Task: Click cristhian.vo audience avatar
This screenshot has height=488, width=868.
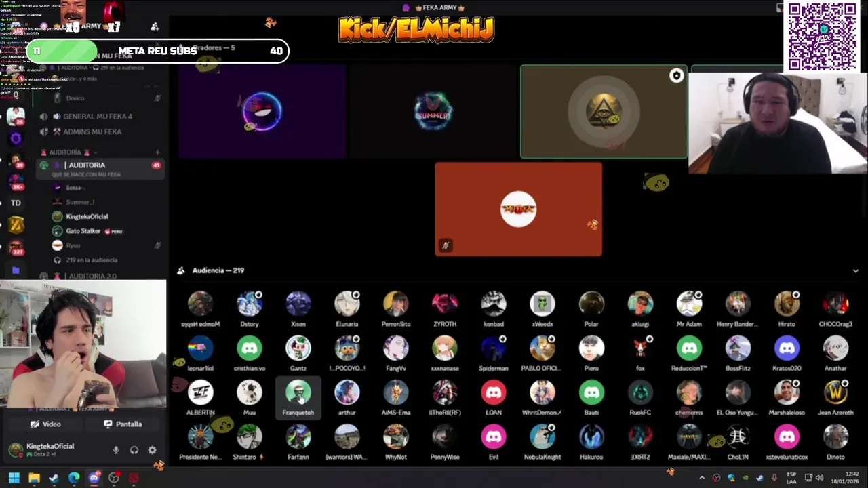Action: pos(250,348)
